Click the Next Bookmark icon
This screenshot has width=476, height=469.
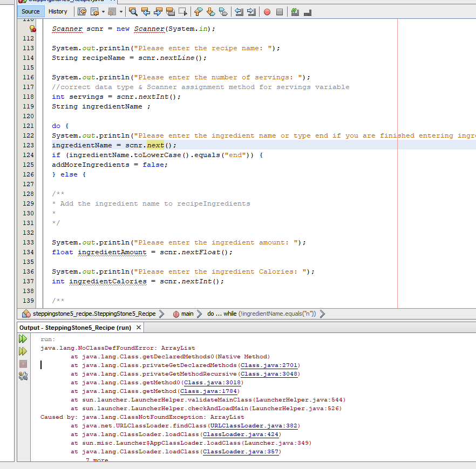pos(211,11)
